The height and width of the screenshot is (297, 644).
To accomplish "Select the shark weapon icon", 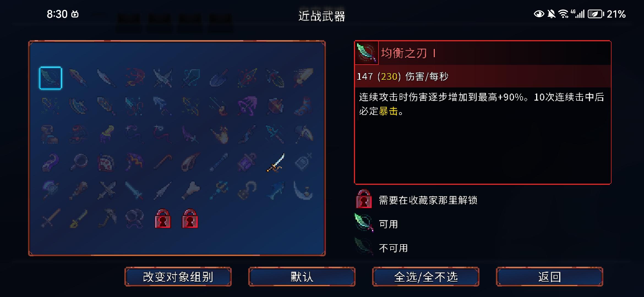I will point(275,190).
